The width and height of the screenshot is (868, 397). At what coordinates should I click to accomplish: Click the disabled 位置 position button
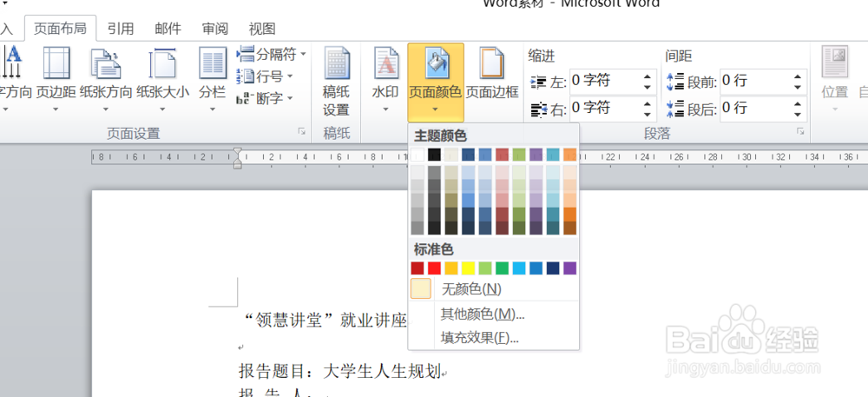click(x=835, y=79)
